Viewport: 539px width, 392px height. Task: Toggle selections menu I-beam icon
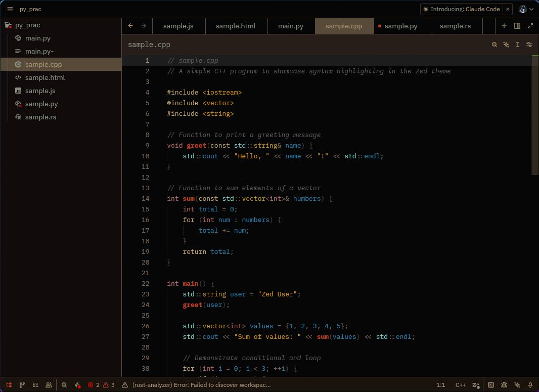518,45
